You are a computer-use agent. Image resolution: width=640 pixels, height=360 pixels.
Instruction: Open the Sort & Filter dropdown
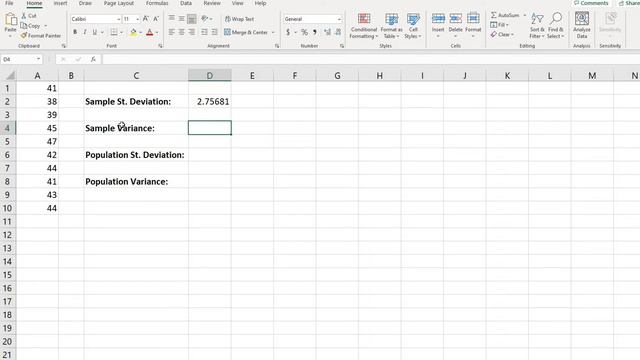537,25
